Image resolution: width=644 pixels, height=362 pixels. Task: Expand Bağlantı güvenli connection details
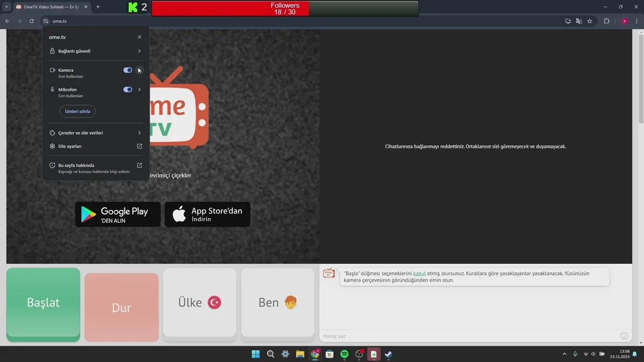tap(139, 51)
